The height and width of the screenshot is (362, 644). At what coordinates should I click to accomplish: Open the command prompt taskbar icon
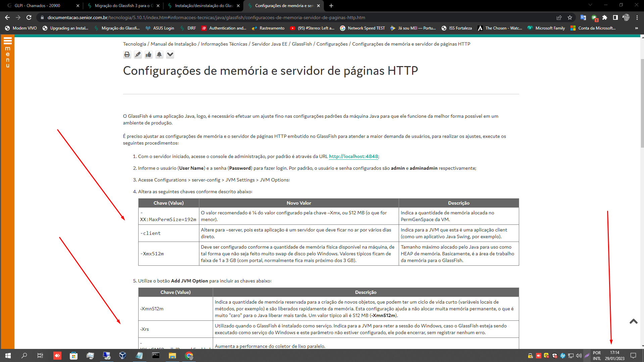(x=156, y=356)
